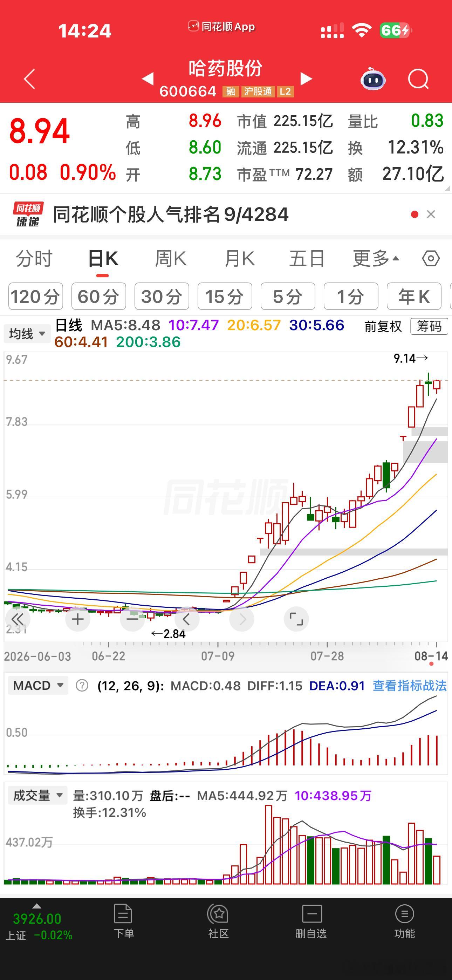
Task: Toggle 前复权 price adjustment mode
Action: pos(383,326)
